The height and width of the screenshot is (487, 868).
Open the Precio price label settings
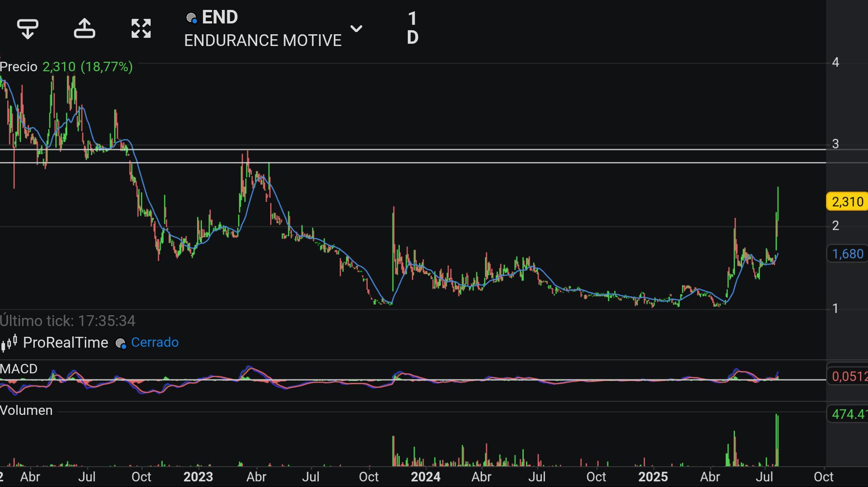[x=18, y=67]
